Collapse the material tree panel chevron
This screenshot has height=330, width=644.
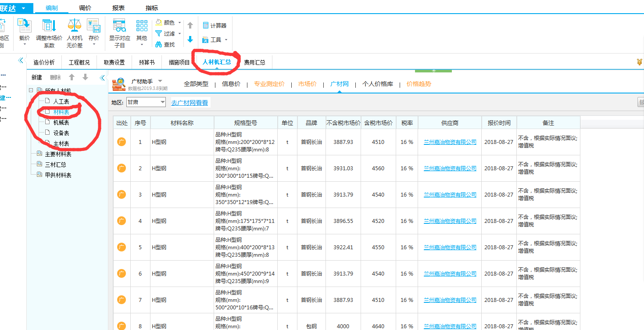coord(102,78)
